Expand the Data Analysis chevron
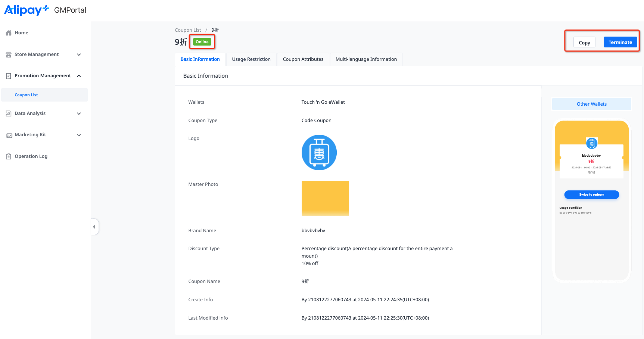This screenshot has height=339, width=644. click(79, 113)
